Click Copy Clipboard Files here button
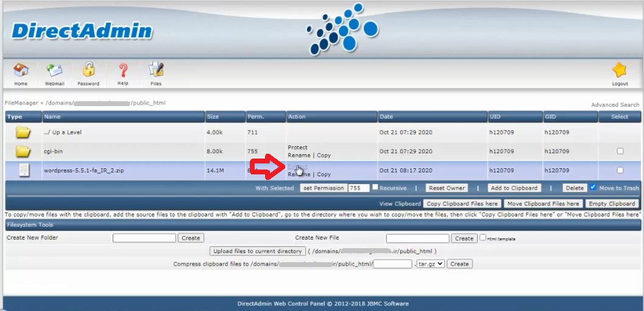Viewport: 644px width, 311px height. click(462, 204)
